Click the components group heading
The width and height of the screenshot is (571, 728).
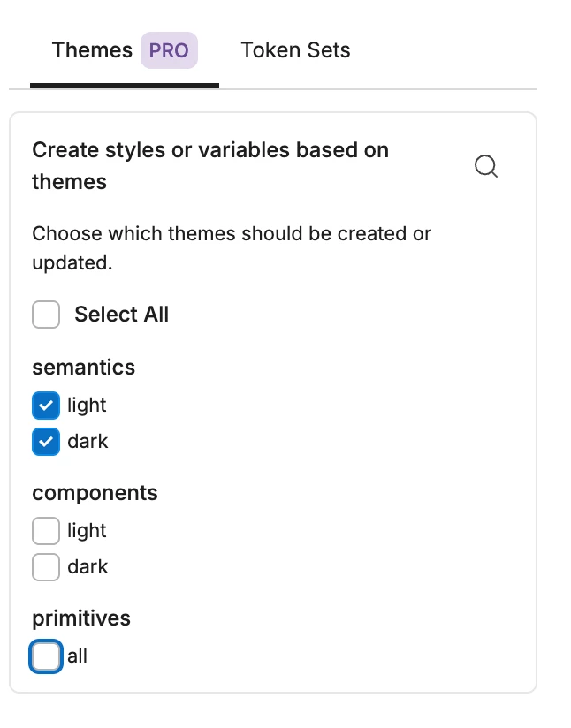(95, 493)
